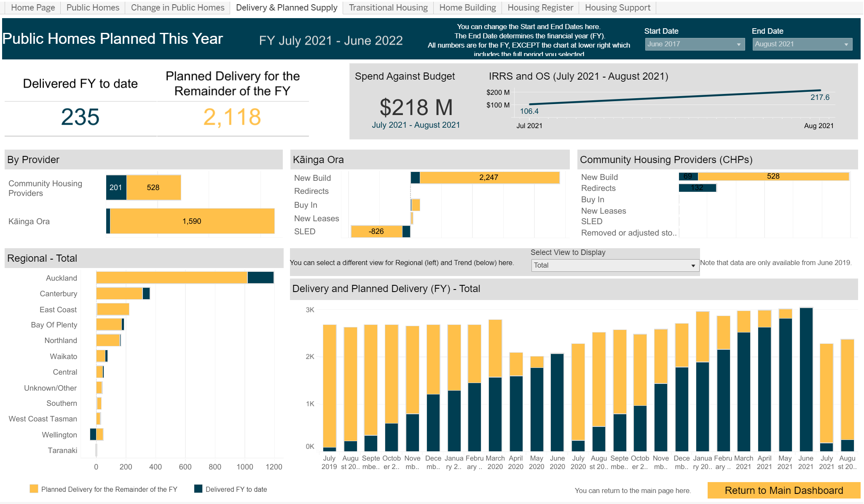Click the Housing Support menu tab

coord(618,8)
